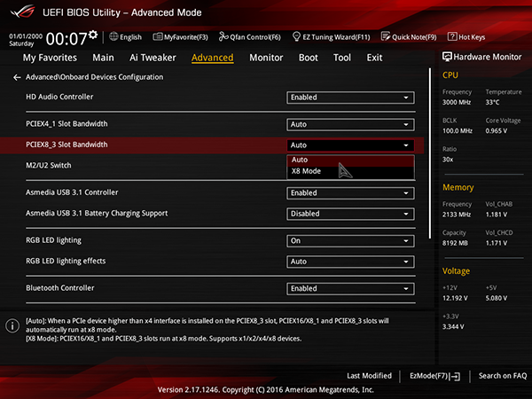Expand RGB LED lighting effects dropdown
532x399 pixels.
tap(350, 262)
